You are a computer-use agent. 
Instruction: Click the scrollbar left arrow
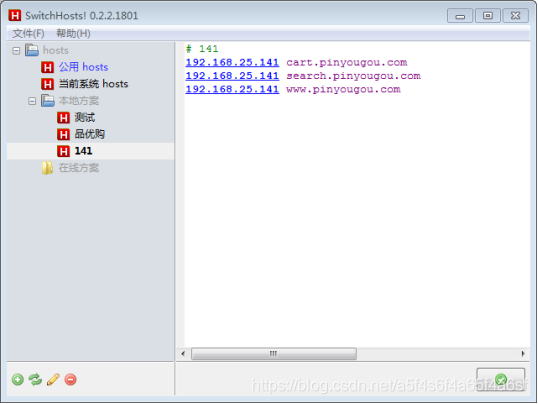click(x=183, y=354)
